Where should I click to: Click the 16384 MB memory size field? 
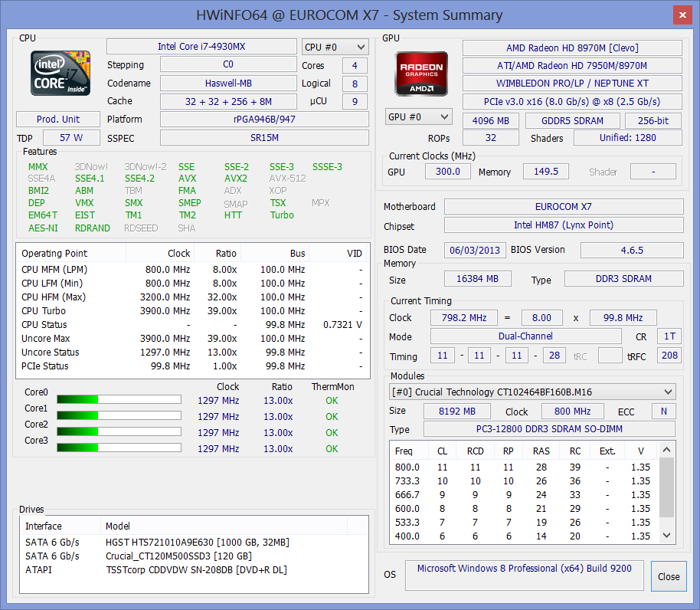[478, 279]
